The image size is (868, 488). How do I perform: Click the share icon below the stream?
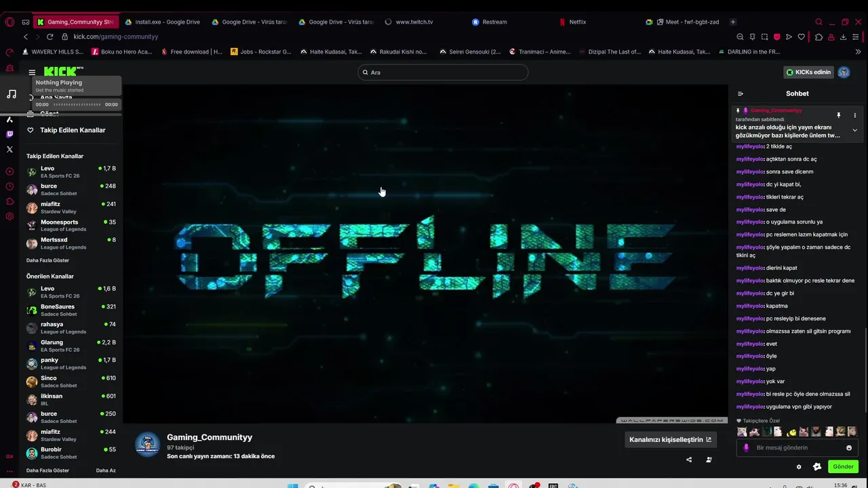coord(689,460)
